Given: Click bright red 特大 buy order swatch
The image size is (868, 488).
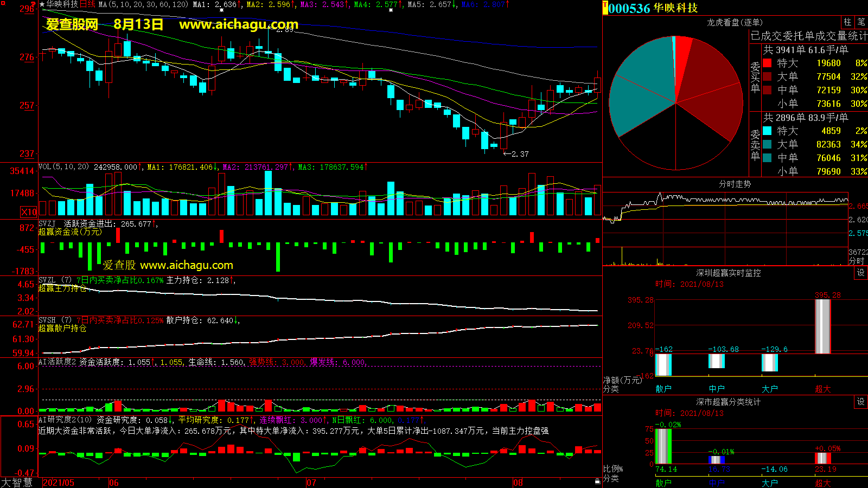Looking at the screenshot, I should [767, 63].
